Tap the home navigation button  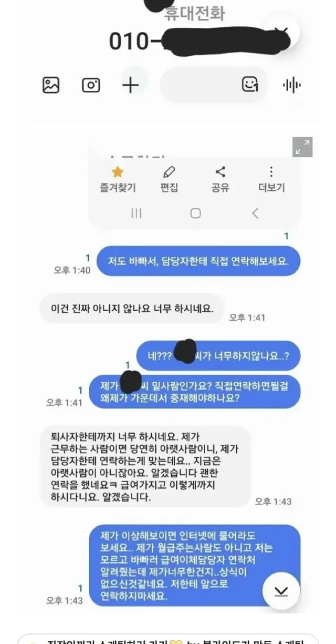click(x=195, y=213)
